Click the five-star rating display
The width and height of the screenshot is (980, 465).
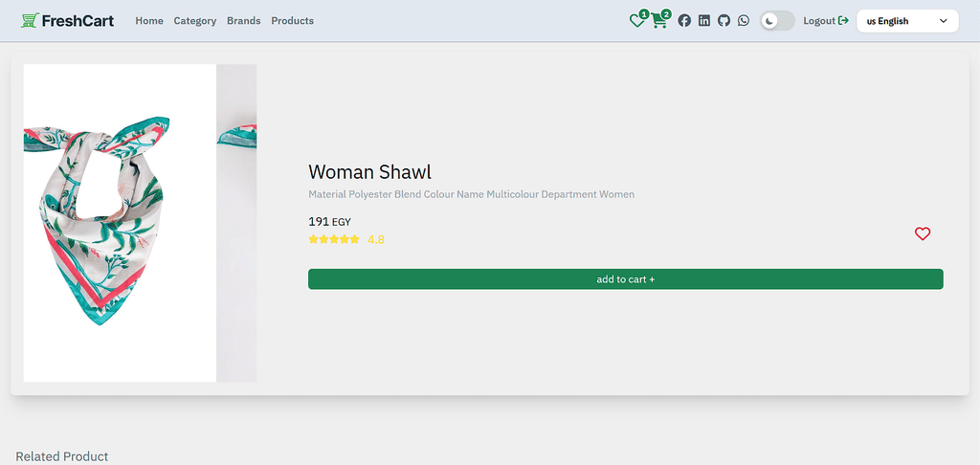(x=334, y=239)
